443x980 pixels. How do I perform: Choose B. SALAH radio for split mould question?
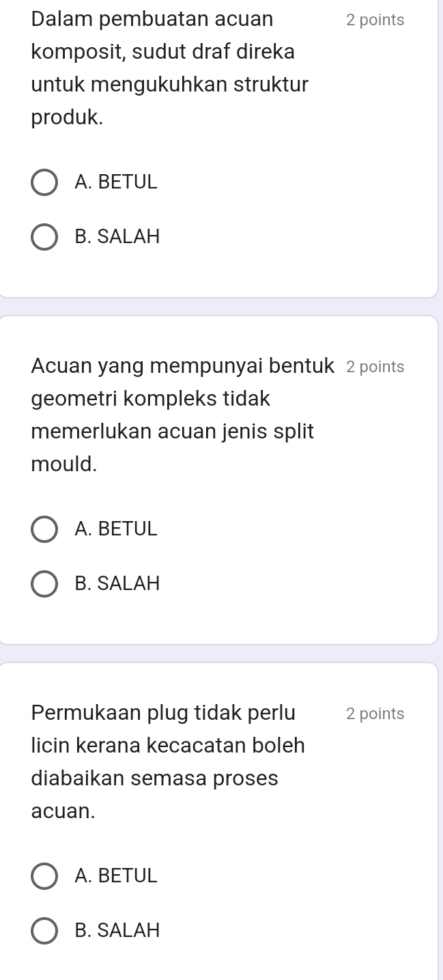coord(44,584)
